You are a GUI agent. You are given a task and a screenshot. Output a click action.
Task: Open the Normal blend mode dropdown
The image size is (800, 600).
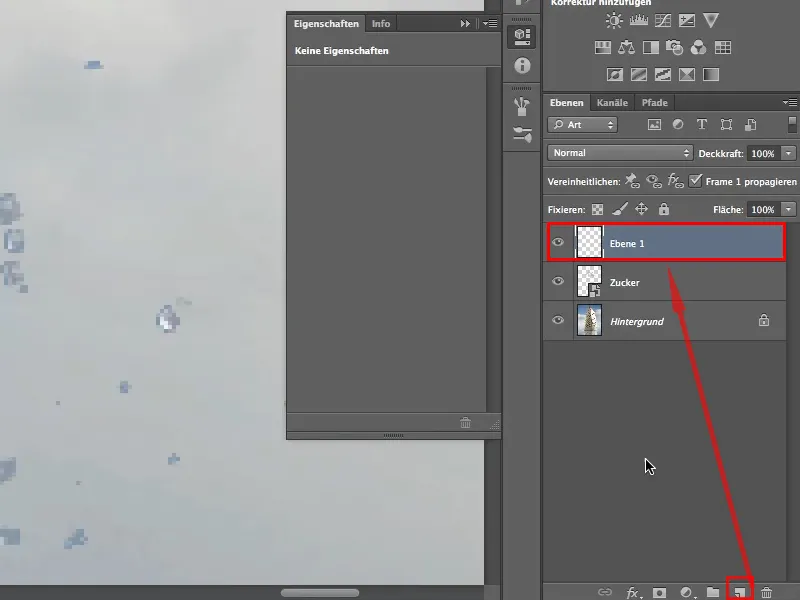(x=620, y=153)
